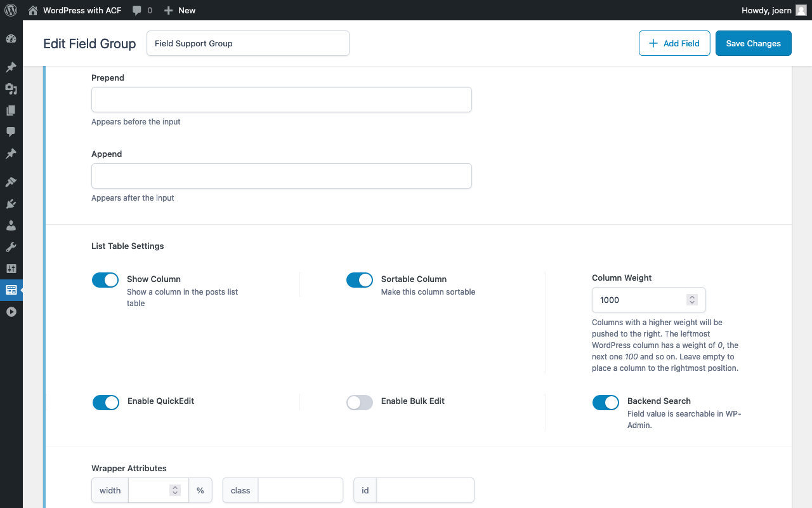This screenshot has height=508, width=812.
Task: Turn off the Show Column toggle
Action: 105,280
